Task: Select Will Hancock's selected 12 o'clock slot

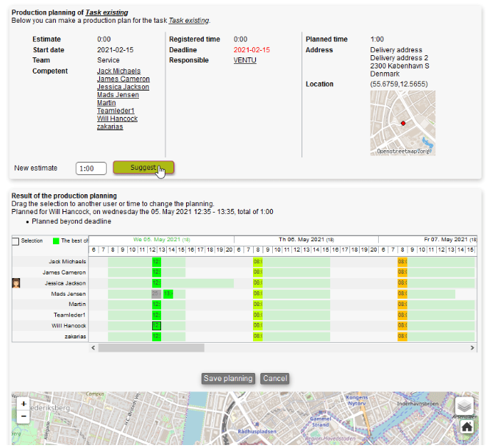Action: (156, 326)
